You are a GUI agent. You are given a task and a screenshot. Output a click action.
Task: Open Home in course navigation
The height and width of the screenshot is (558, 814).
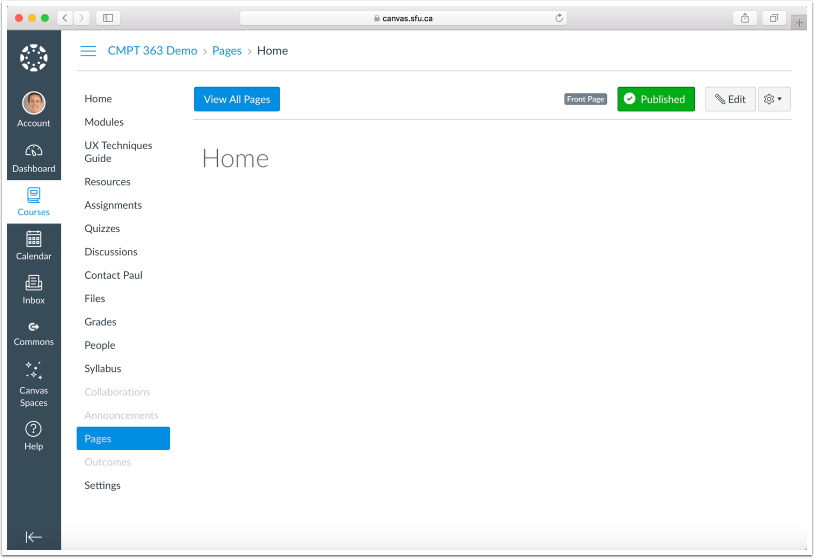tap(98, 99)
